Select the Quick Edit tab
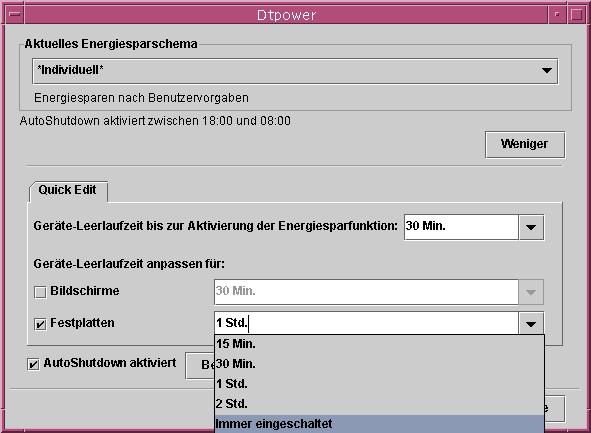Viewport: 591px width, 433px height. [x=68, y=190]
